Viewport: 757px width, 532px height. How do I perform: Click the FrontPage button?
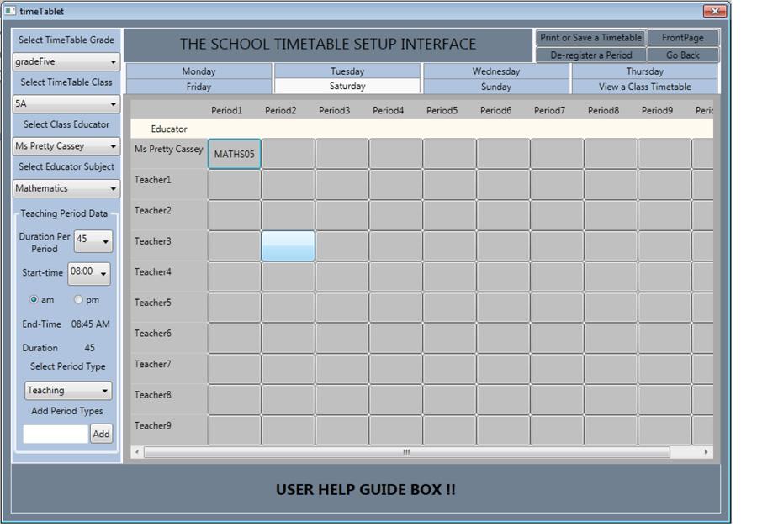tap(684, 37)
